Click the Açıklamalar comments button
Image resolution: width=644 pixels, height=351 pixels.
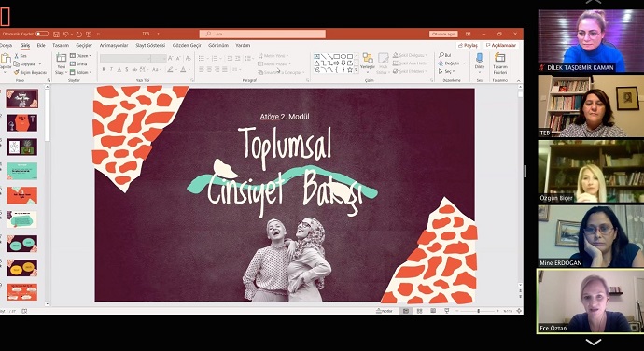pos(500,45)
